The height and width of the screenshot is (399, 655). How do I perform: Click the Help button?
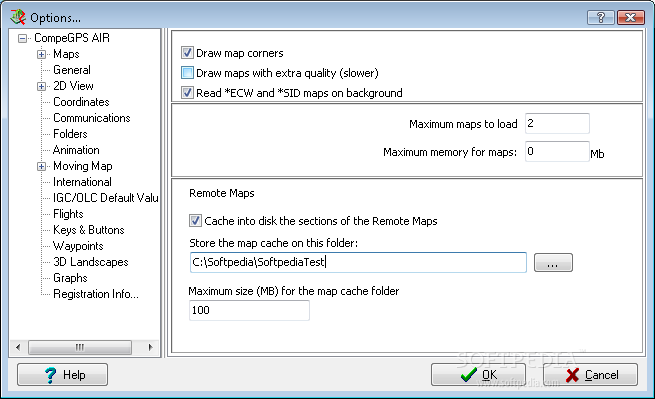click(62, 374)
